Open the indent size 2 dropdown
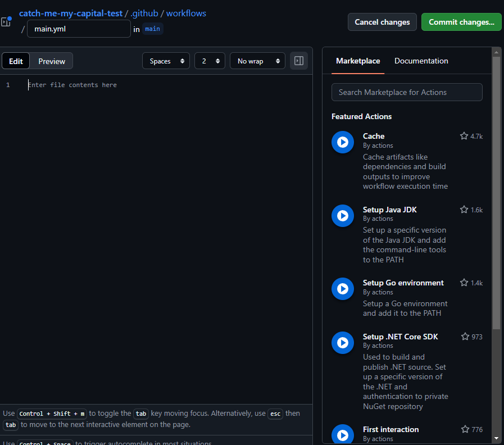 tap(210, 61)
